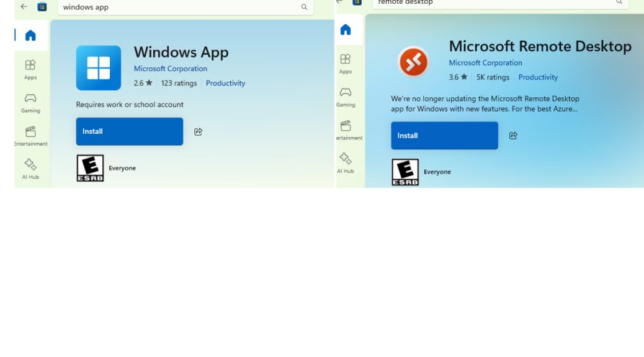Click the search magnifier in the 'windows app' box
644x357 pixels.
(304, 7)
